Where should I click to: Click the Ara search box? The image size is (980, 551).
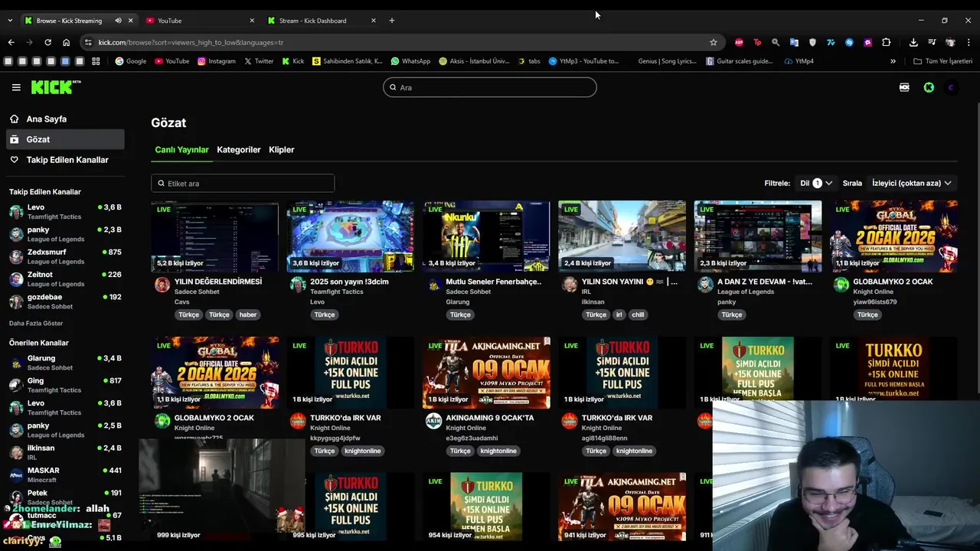[x=490, y=87]
